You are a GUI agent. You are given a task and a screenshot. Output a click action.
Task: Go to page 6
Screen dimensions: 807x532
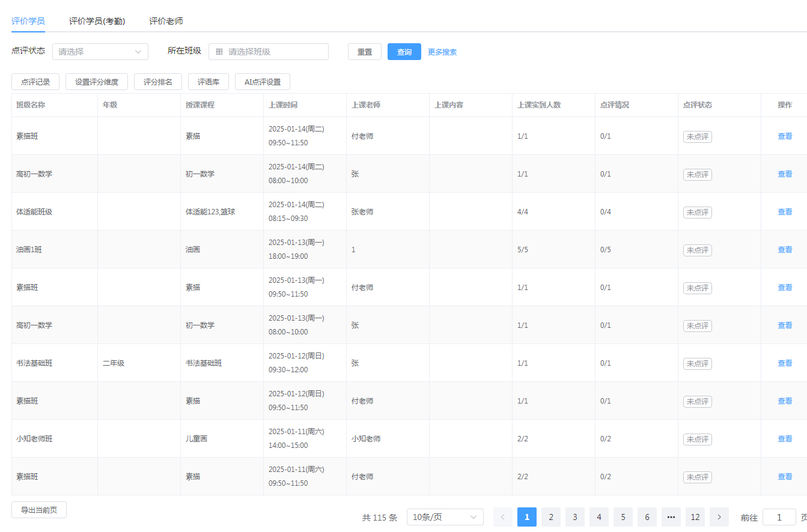point(647,517)
